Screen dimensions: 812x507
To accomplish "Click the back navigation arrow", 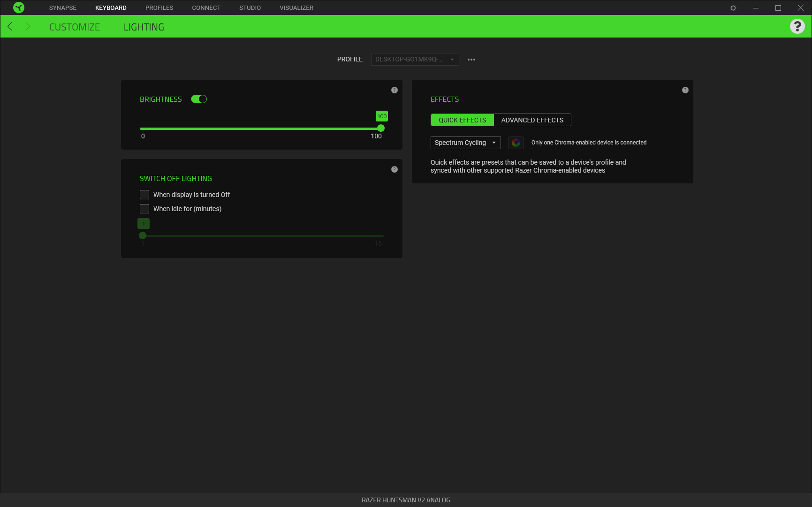I will 10,26.
